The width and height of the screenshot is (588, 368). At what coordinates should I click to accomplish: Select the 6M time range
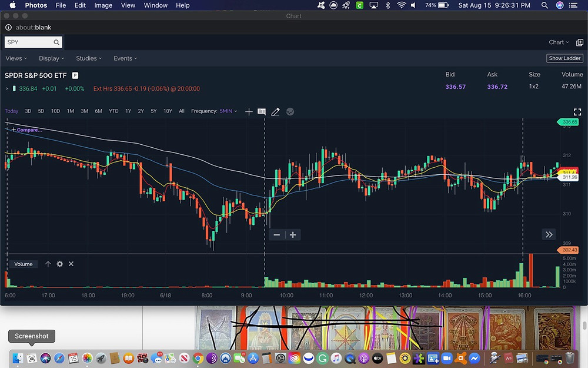coord(98,111)
